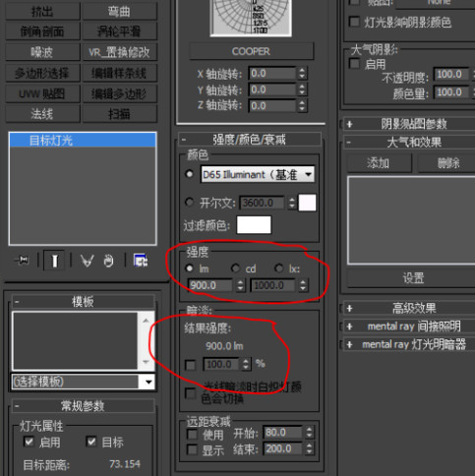Viewport: 475px width, 476px height.
Task: Expand the 阴影贴图参数 rollout
Action: coord(409,124)
